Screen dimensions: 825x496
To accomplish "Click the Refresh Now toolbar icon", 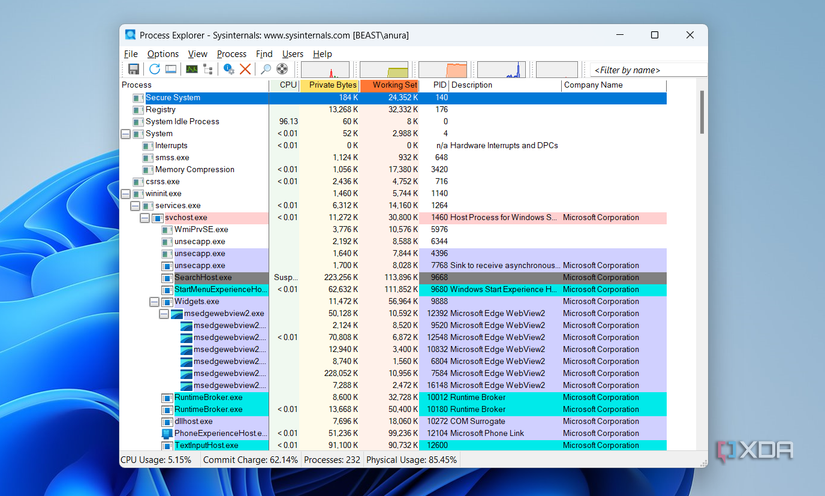I will (155, 69).
